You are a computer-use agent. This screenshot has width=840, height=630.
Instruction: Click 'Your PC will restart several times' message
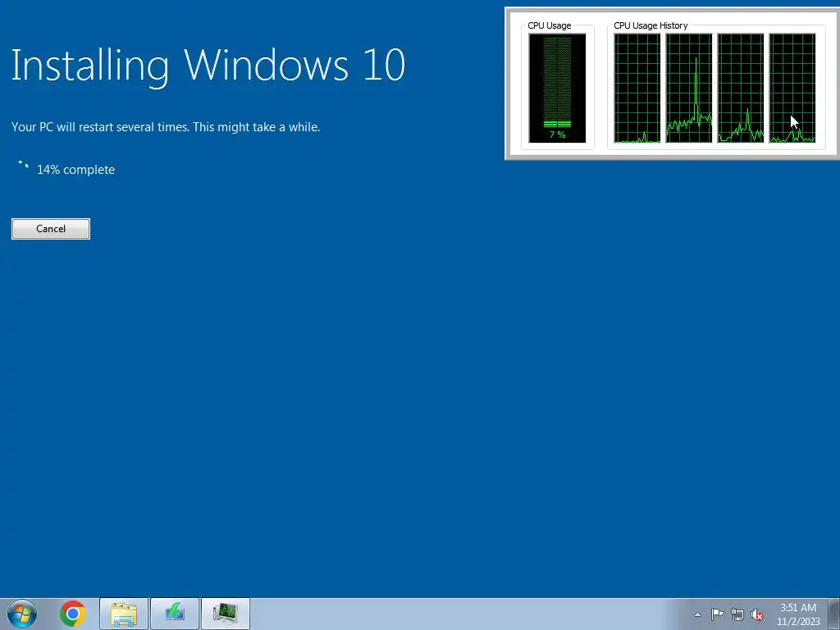pyautogui.click(x=166, y=127)
